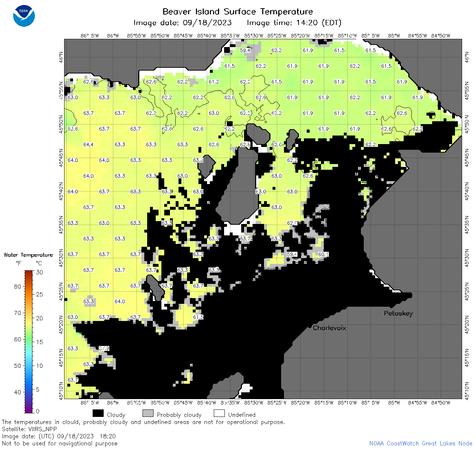This screenshot has height=449, width=476.
Task: Click the 30 Celsius tick label
Action: [x=40, y=272]
